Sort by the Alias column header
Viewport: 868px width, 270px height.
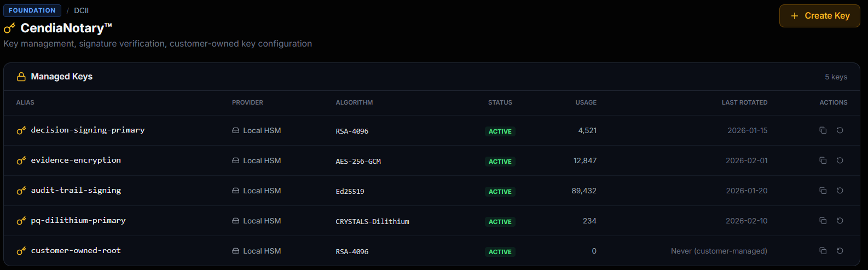[25, 102]
